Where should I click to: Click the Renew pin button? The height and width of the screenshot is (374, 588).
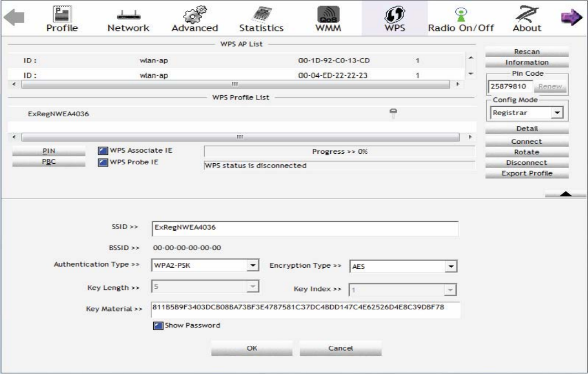click(550, 86)
